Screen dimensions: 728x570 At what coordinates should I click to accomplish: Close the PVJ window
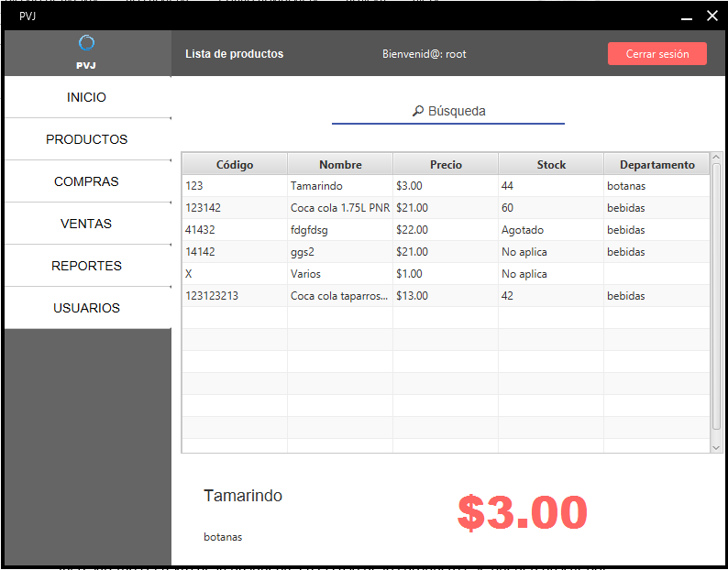(x=712, y=16)
